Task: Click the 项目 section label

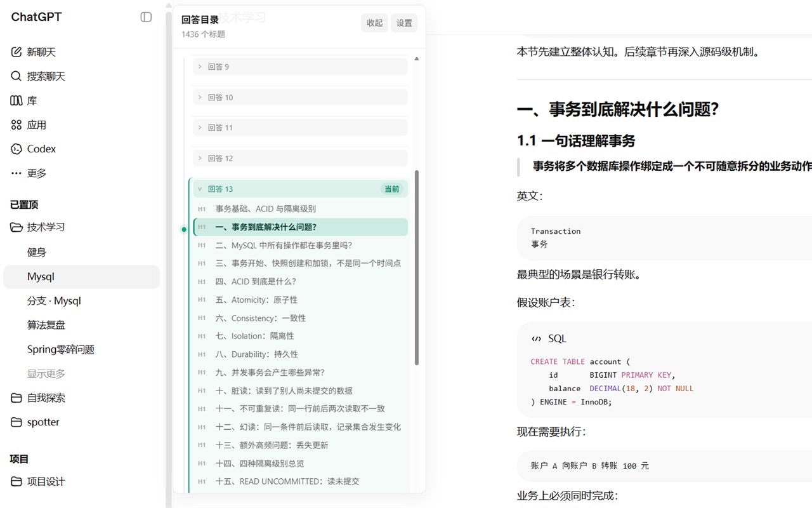Action: tap(20, 459)
